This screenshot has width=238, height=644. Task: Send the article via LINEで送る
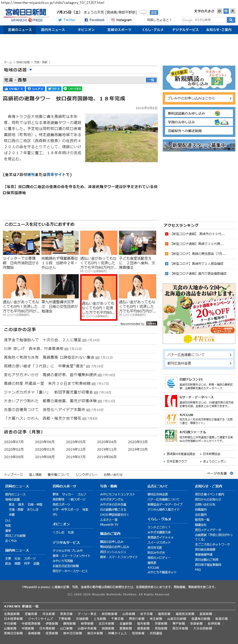coord(72,89)
